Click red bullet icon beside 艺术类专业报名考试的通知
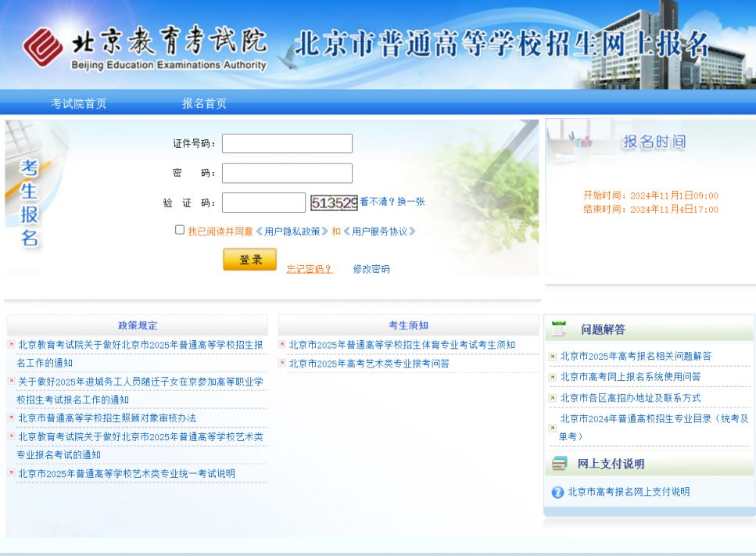Screen dimensions: 756x556 click(11, 436)
